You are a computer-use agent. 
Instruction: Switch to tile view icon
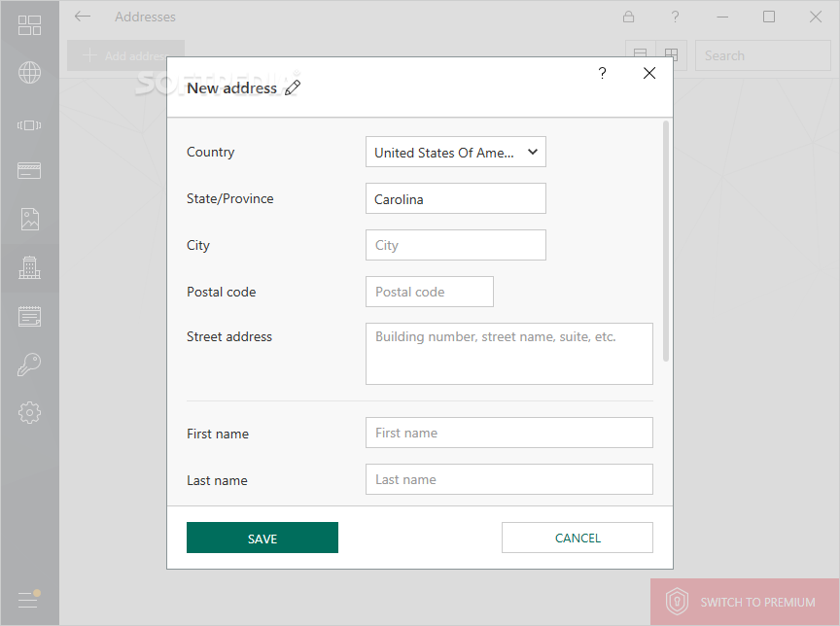pos(671,54)
